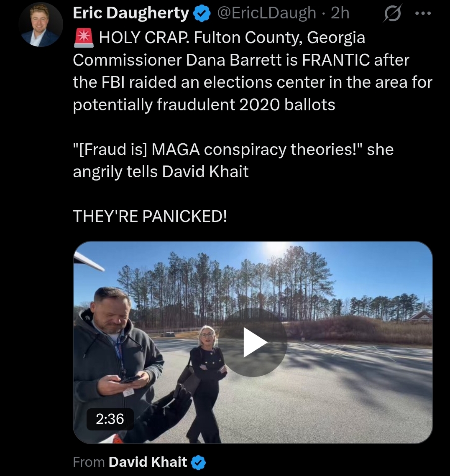The width and height of the screenshot is (450, 476).
Task: Click the woman with crossed arms in video
Action: point(207,382)
